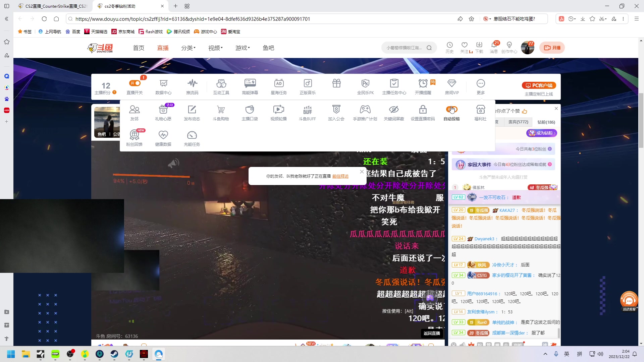This screenshot has width=644, height=362.
Task: Open 历史 history icon
Action: [449, 47]
